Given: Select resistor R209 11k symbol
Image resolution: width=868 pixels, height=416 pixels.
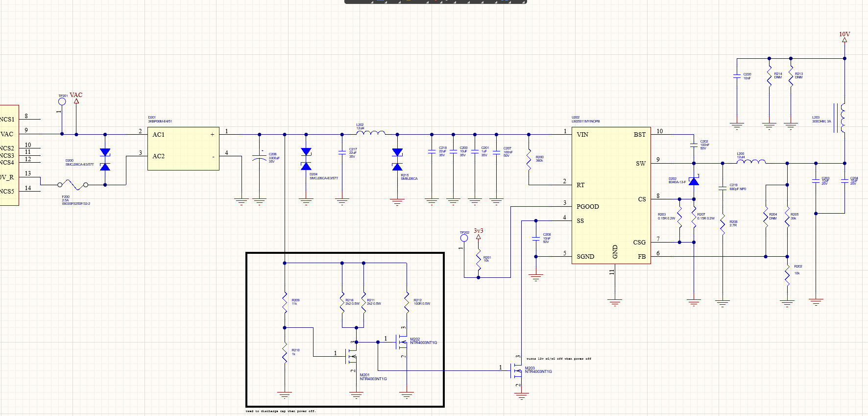Looking at the screenshot, I should [x=285, y=303].
